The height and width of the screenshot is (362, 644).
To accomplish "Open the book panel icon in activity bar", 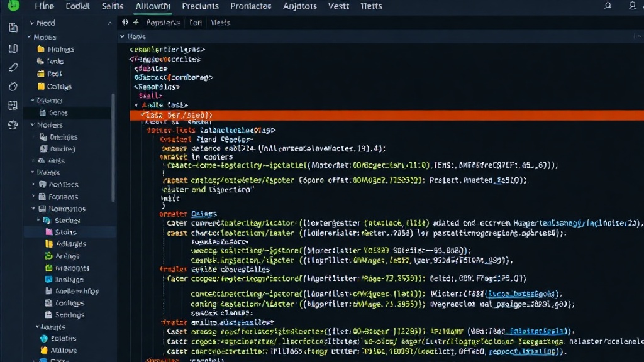I will (x=13, y=48).
